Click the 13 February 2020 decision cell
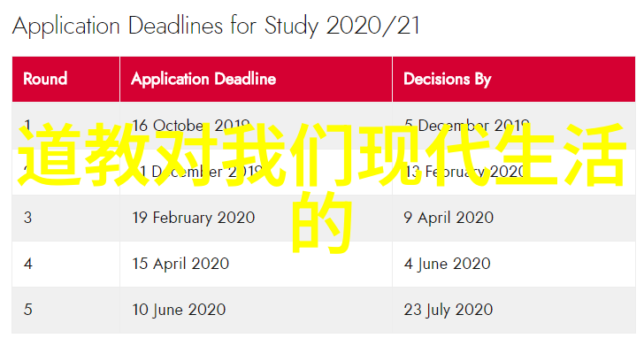 (x=514, y=172)
